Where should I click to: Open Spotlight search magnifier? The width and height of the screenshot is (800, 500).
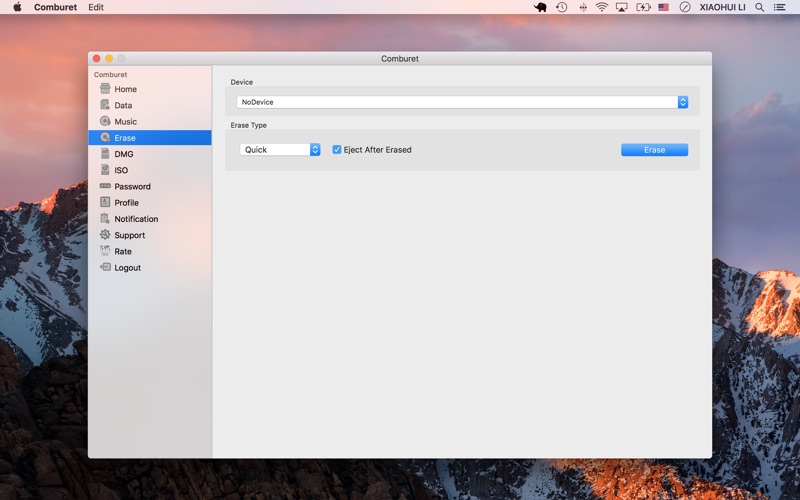(x=760, y=7)
